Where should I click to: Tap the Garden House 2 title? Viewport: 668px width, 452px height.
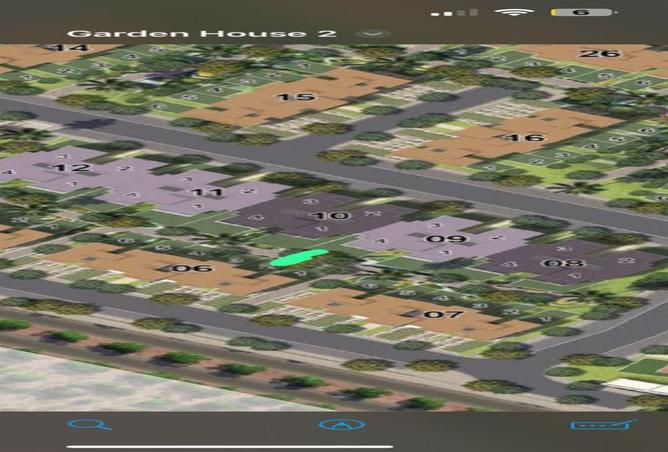click(x=200, y=33)
